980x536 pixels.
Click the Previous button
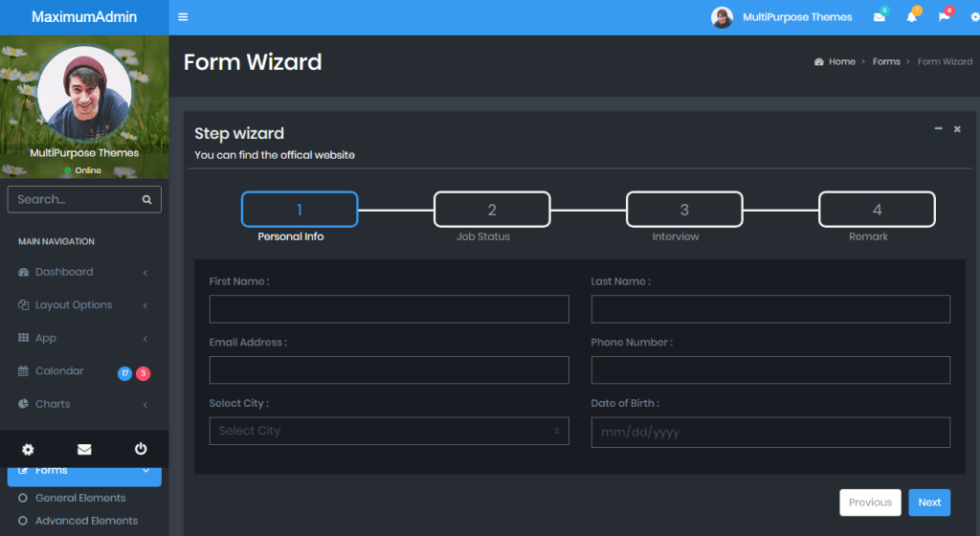tap(870, 502)
